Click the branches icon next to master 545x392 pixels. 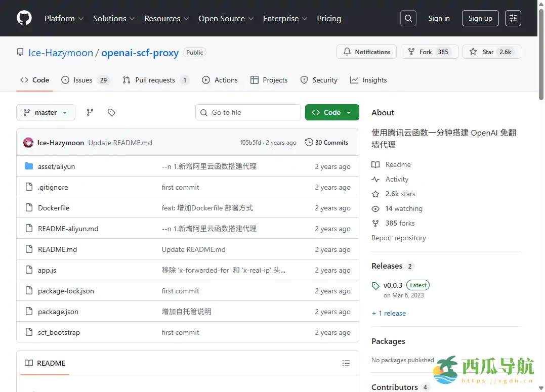point(90,112)
